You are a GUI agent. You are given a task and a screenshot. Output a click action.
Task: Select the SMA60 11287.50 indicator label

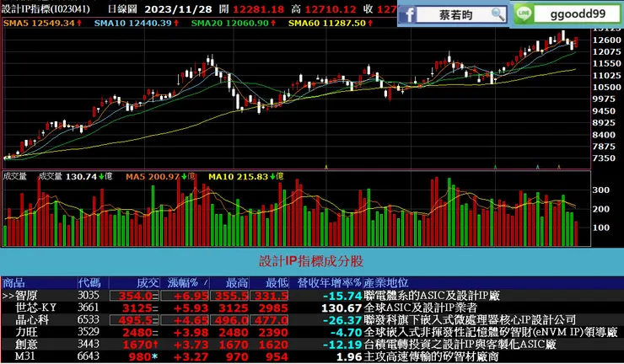click(x=331, y=24)
